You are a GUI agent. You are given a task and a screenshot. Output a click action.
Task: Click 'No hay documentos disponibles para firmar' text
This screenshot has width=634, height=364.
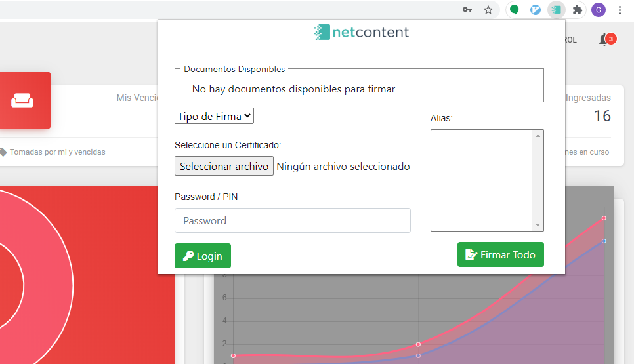click(x=293, y=89)
